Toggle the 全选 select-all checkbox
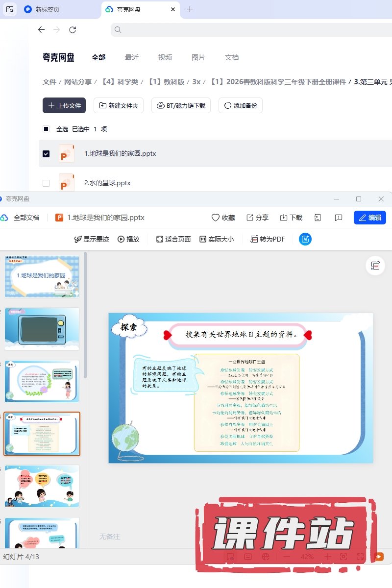 coord(46,129)
